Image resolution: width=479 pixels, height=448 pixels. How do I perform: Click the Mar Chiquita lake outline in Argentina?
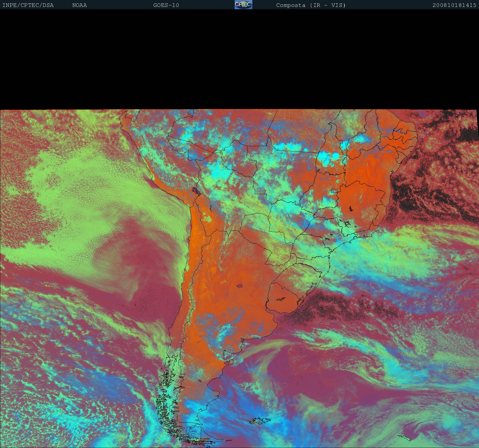coord(240,286)
